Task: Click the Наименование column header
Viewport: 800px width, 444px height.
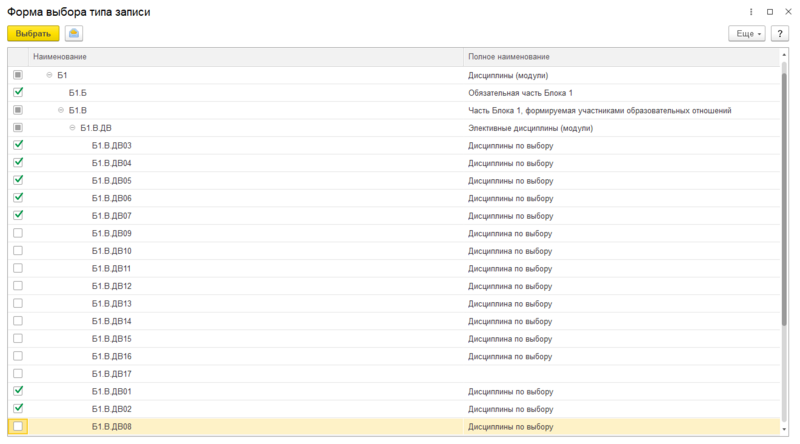Action: [240, 57]
